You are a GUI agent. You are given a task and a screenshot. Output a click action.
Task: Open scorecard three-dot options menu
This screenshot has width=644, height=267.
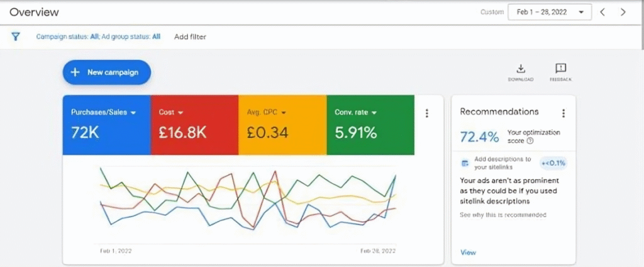click(427, 113)
